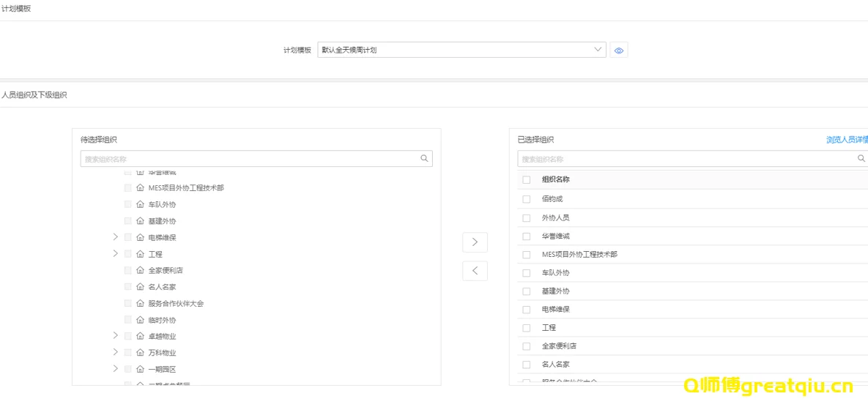Tick the checkbox for 外协人员 in selected list
This screenshot has width=868, height=407.
526,218
